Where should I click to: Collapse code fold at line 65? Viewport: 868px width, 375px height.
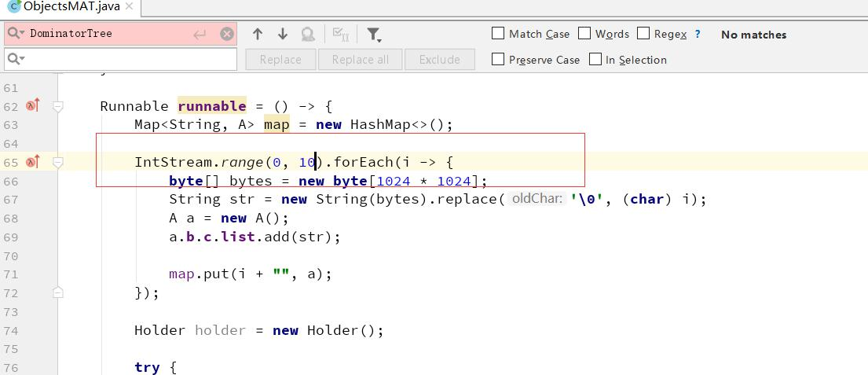click(58, 162)
